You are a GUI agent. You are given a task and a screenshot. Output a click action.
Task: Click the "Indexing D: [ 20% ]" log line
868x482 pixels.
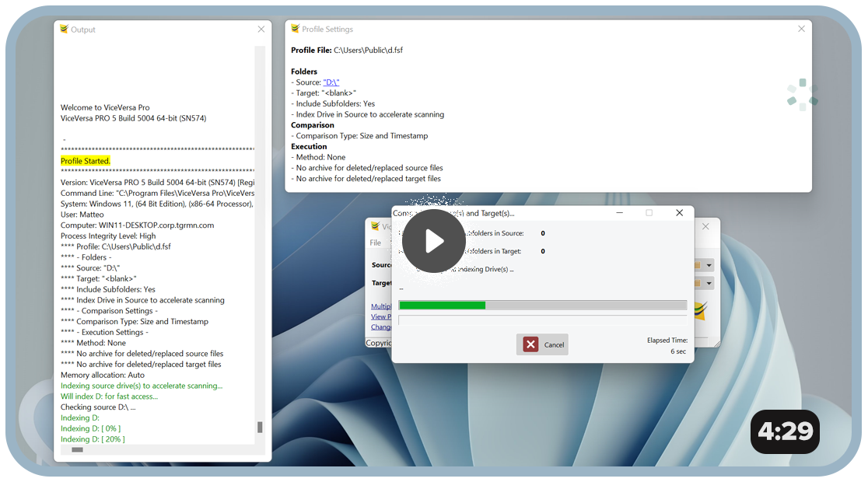pos(93,439)
